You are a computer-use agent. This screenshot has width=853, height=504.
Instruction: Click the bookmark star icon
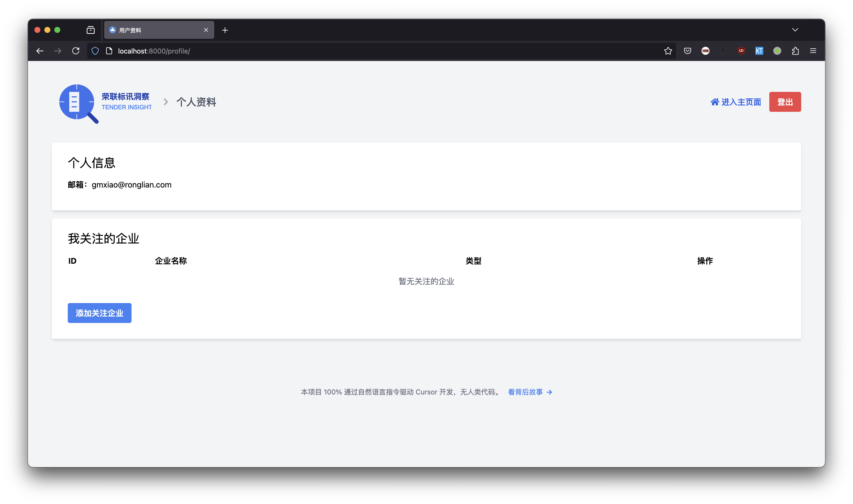[668, 51]
